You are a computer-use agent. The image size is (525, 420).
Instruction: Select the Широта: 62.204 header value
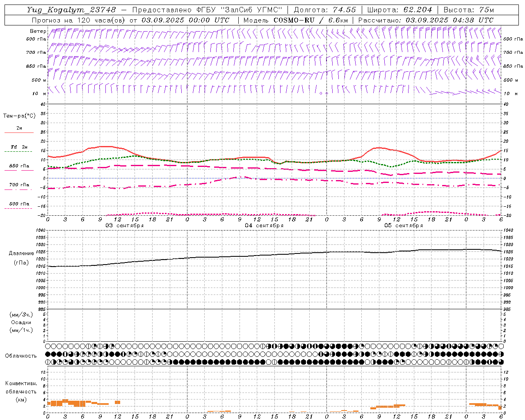[x=399, y=10]
